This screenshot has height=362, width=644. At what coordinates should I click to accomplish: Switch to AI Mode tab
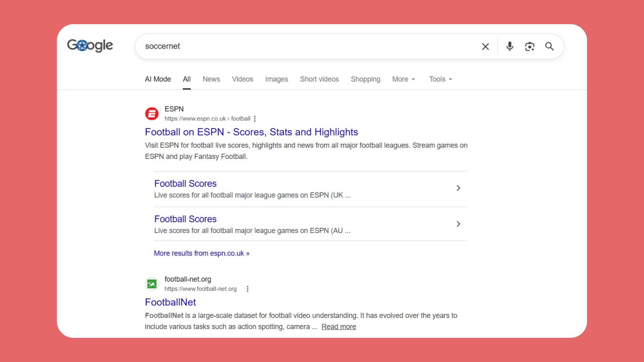(158, 79)
